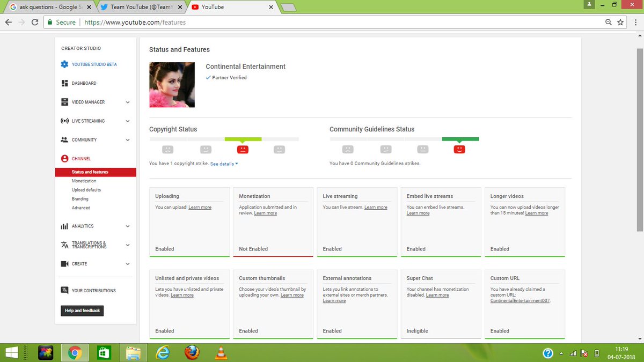Open Internet Explorer from the taskbar

(162, 352)
